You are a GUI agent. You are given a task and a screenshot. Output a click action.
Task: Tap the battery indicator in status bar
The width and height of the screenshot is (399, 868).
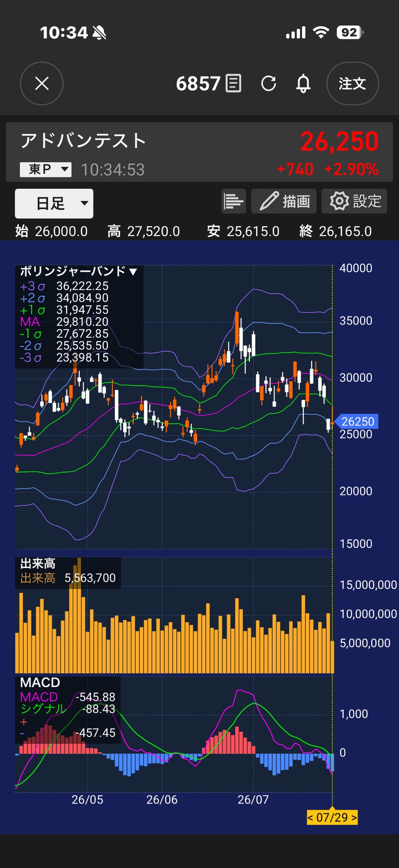click(350, 33)
